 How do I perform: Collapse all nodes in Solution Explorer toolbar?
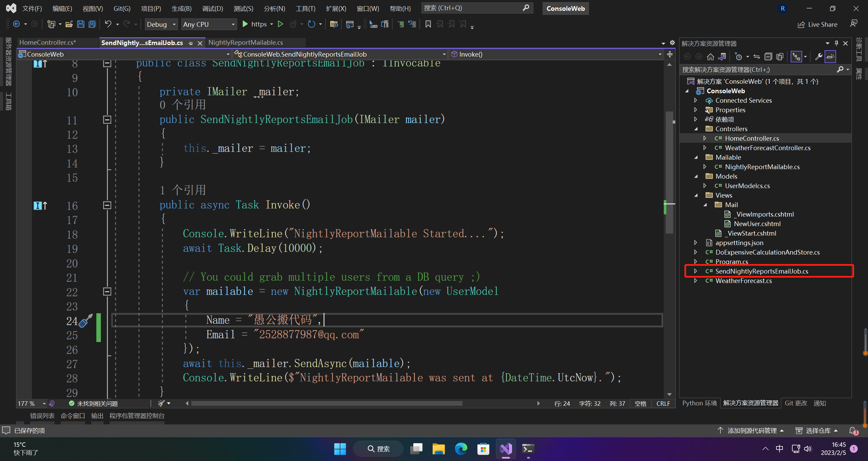pos(768,57)
